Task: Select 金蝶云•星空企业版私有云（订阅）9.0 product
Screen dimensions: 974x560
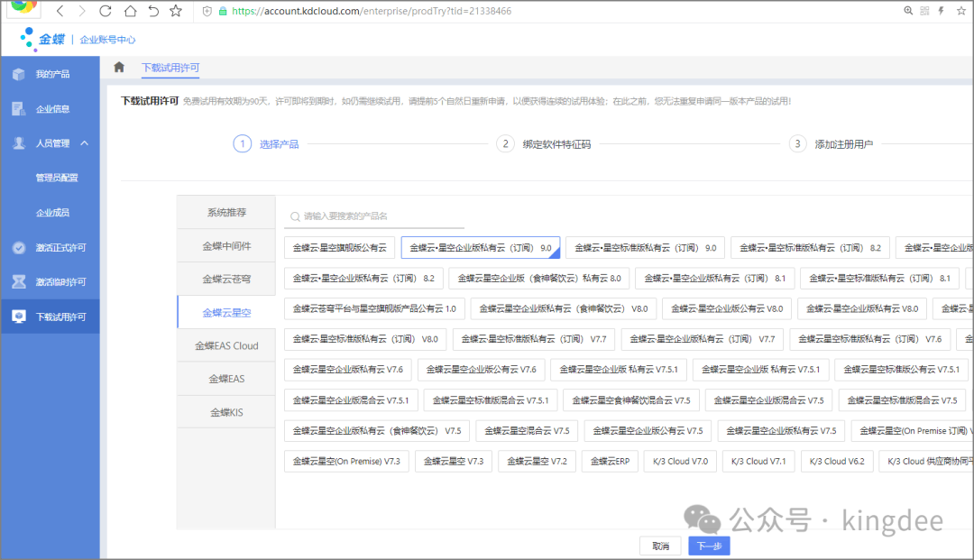Action: click(x=480, y=248)
